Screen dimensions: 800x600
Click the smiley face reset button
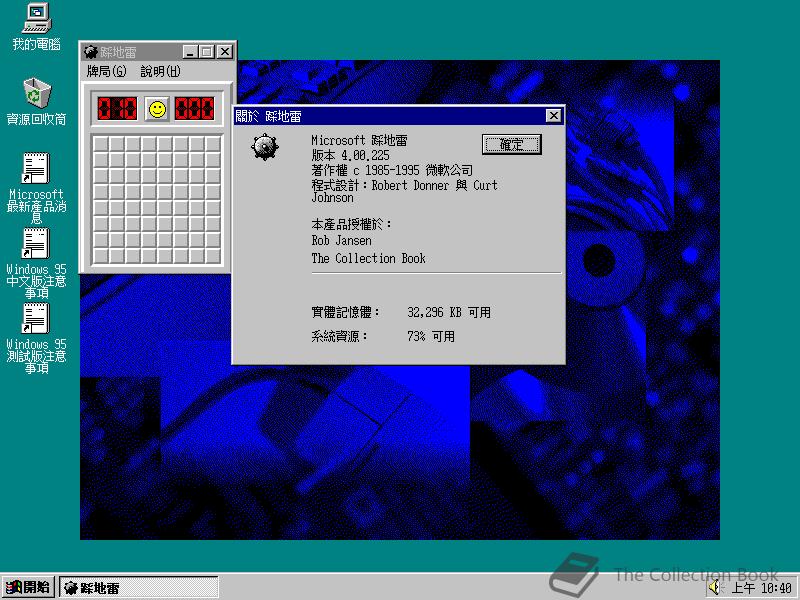click(x=157, y=109)
